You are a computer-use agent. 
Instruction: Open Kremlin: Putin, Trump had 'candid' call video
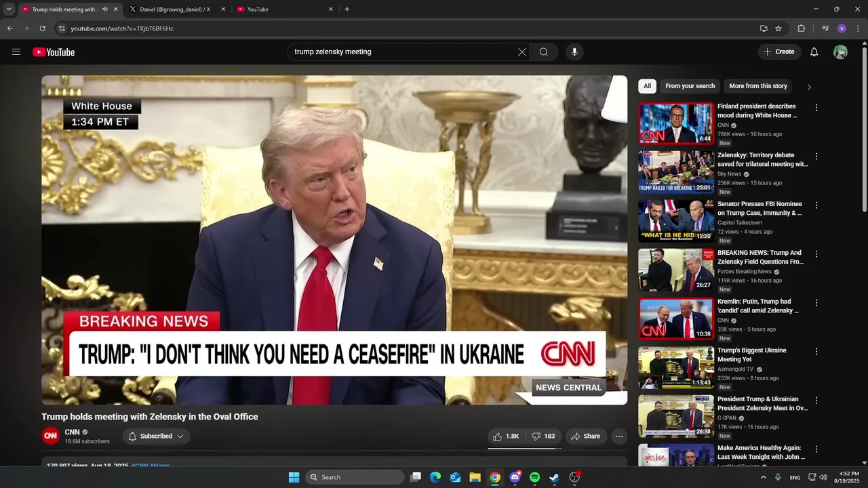757,306
